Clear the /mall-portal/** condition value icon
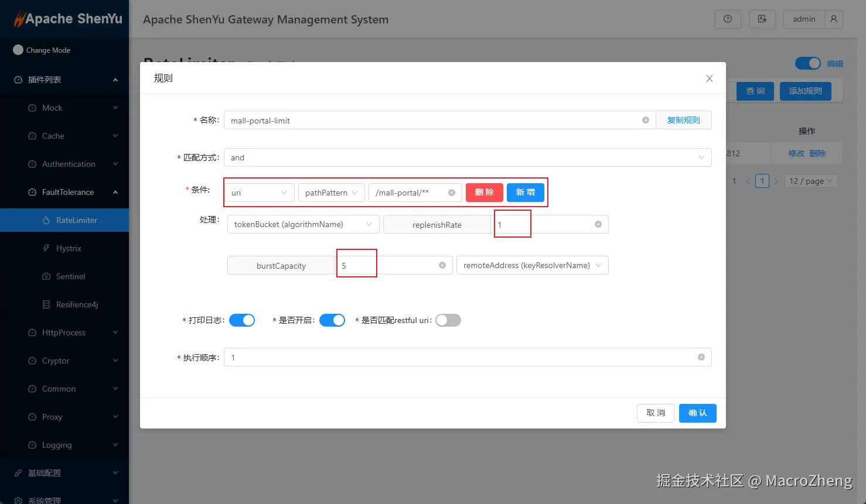Image resolution: width=866 pixels, height=504 pixels. tap(452, 193)
